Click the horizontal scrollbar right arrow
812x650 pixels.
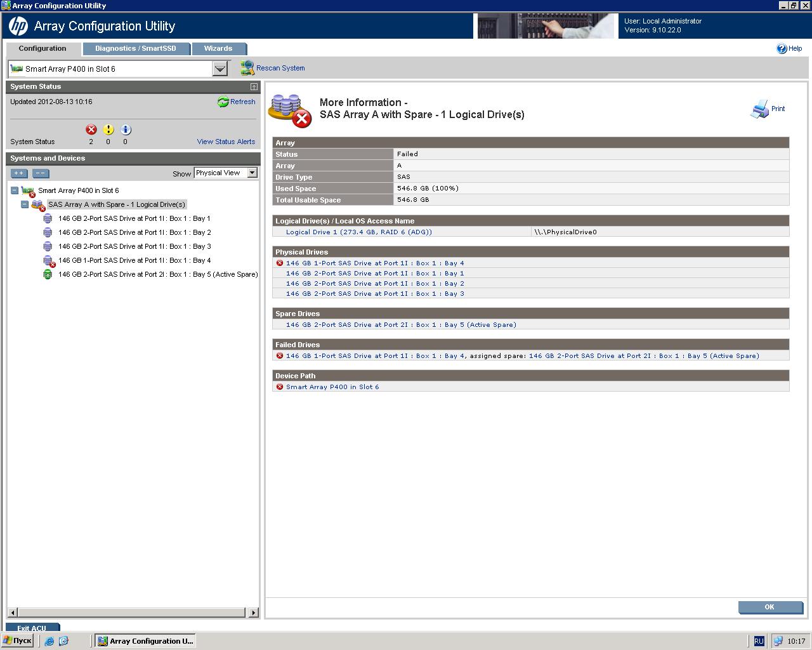click(x=254, y=613)
